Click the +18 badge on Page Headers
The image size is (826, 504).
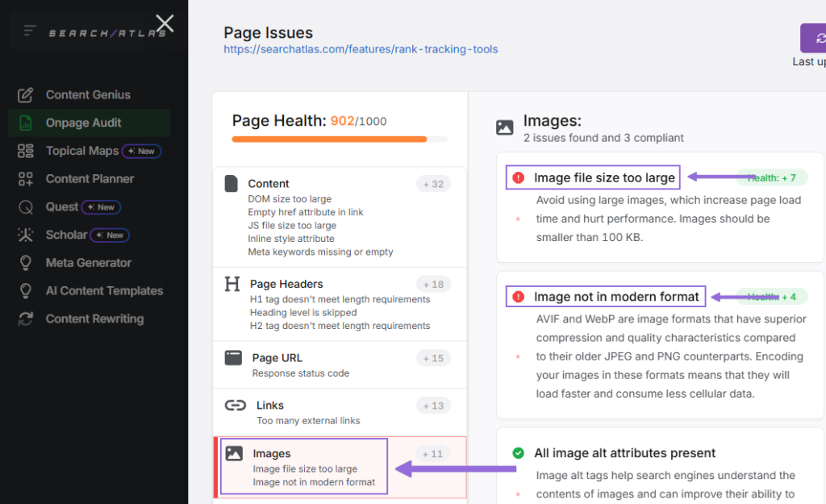click(433, 285)
